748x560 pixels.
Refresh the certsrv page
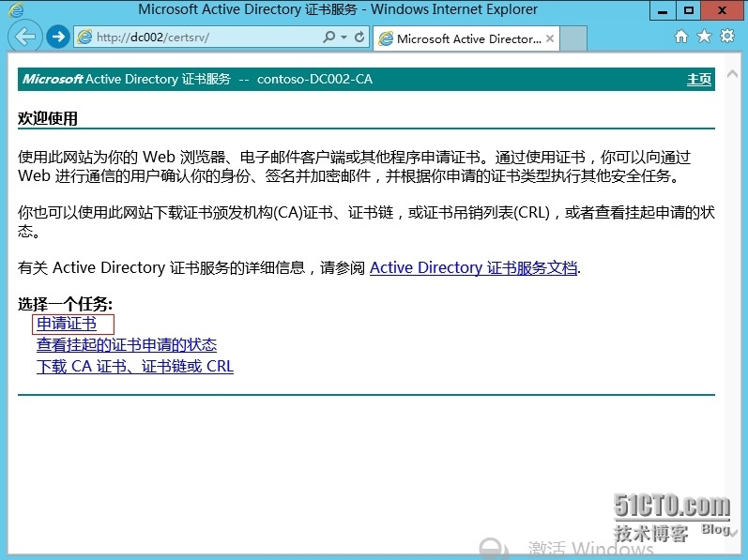[359, 37]
